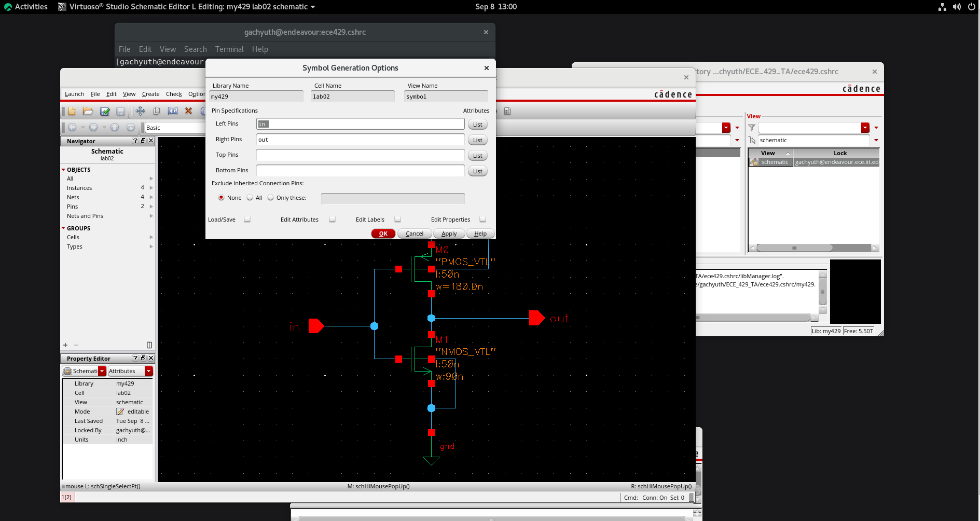Open the terminal's Search menu

click(x=195, y=49)
